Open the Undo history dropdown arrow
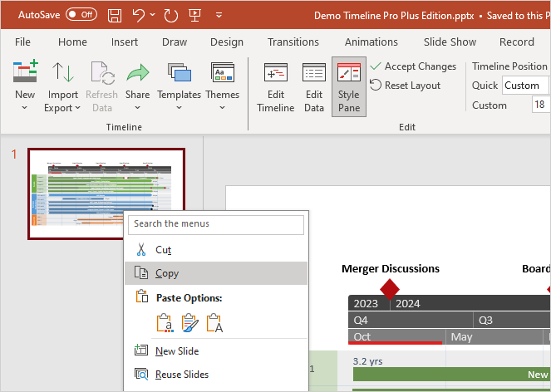The width and height of the screenshot is (551, 392). click(x=153, y=15)
